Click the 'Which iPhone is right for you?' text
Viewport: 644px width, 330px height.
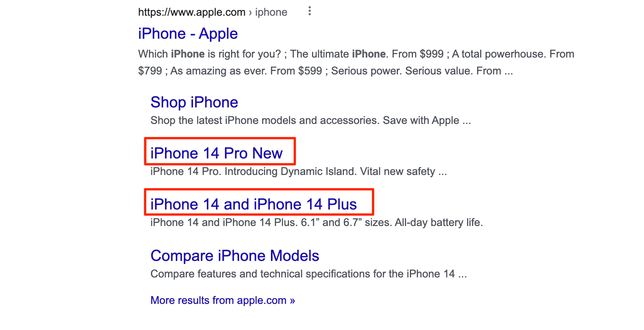click(x=210, y=54)
